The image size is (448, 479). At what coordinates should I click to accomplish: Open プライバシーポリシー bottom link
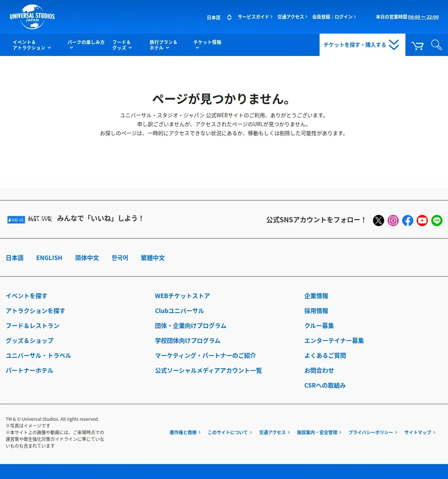373,432
